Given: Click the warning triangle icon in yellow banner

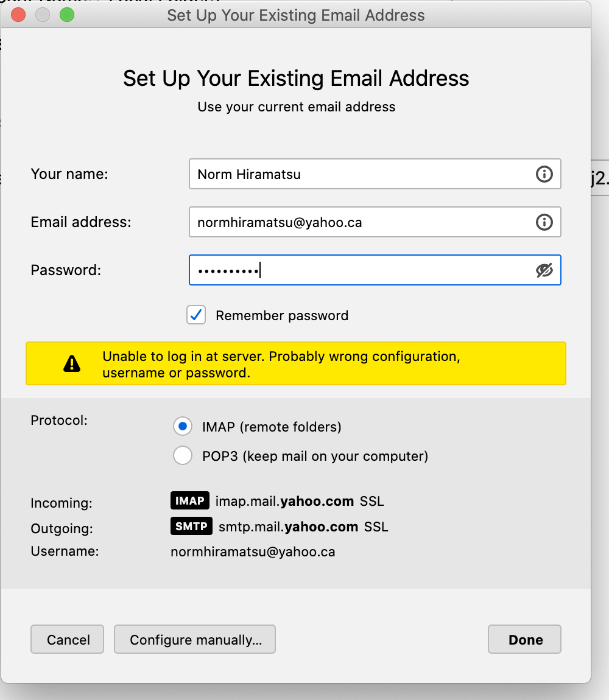Looking at the screenshot, I should (x=71, y=363).
